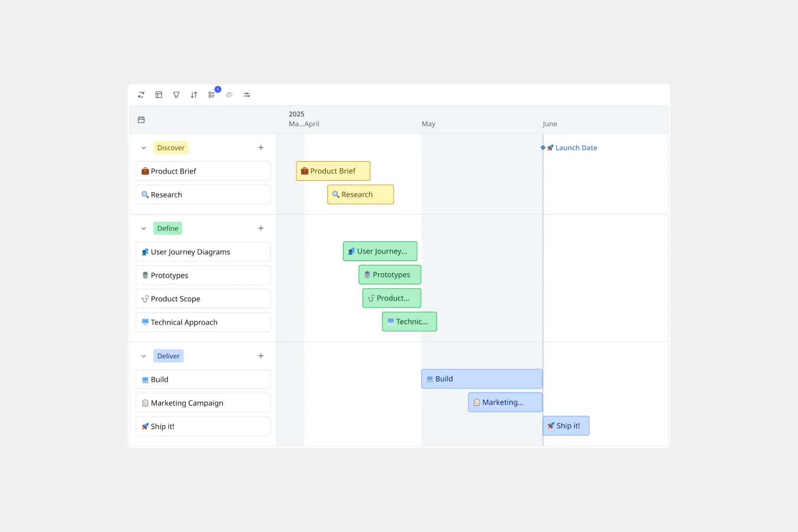Select Prototypes row in list
Screen dimensions: 798x532
pyautogui.click(x=203, y=275)
